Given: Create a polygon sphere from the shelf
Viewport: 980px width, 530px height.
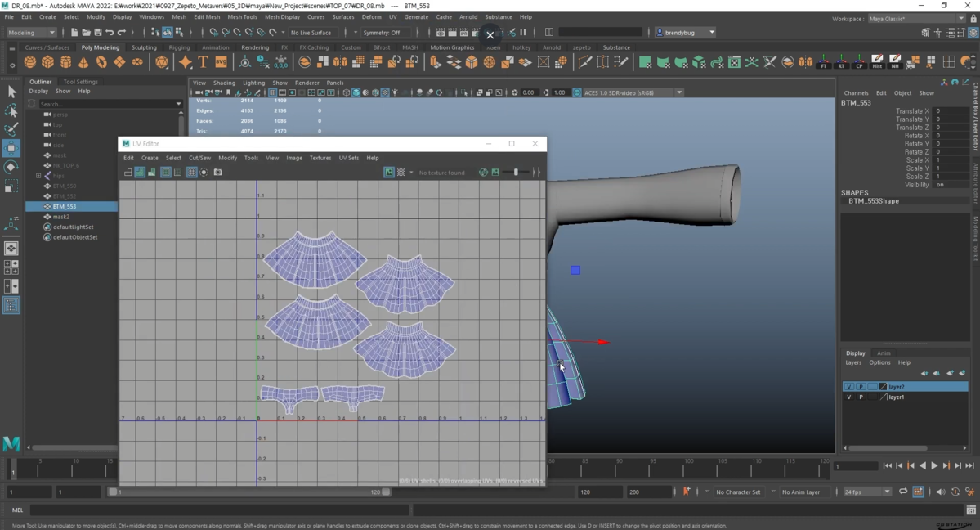Looking at the screenshot, I should 30,62.
